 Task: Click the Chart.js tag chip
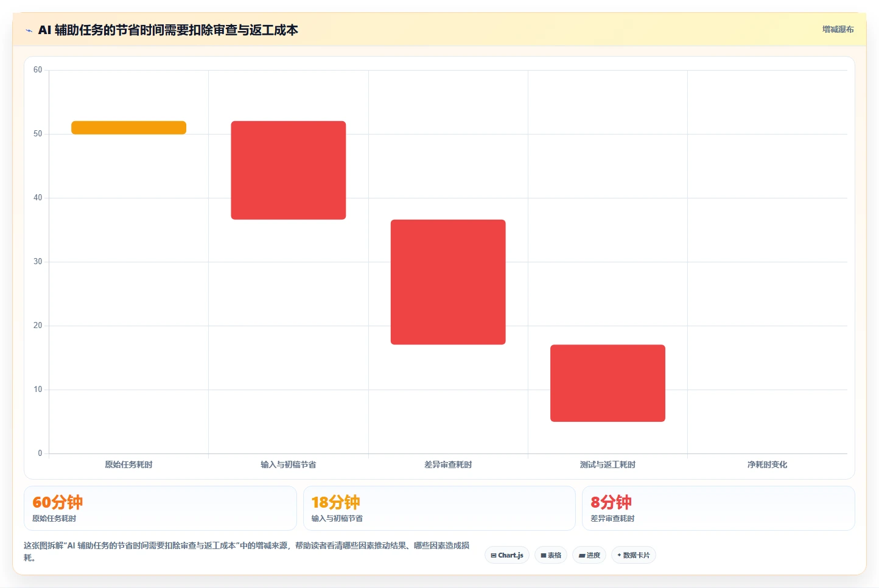click(x=507, y=555)
